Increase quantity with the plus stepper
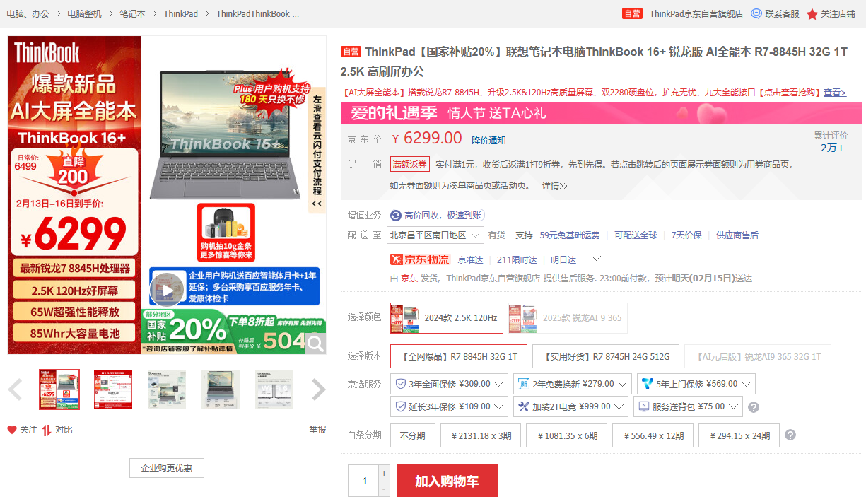The width and height of the screenshot is (866, 504). 384,474
